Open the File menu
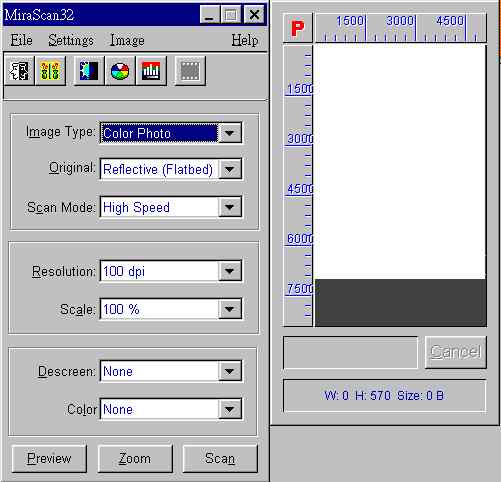This screenshot has height=482, width=501. (x=21, y=40)
